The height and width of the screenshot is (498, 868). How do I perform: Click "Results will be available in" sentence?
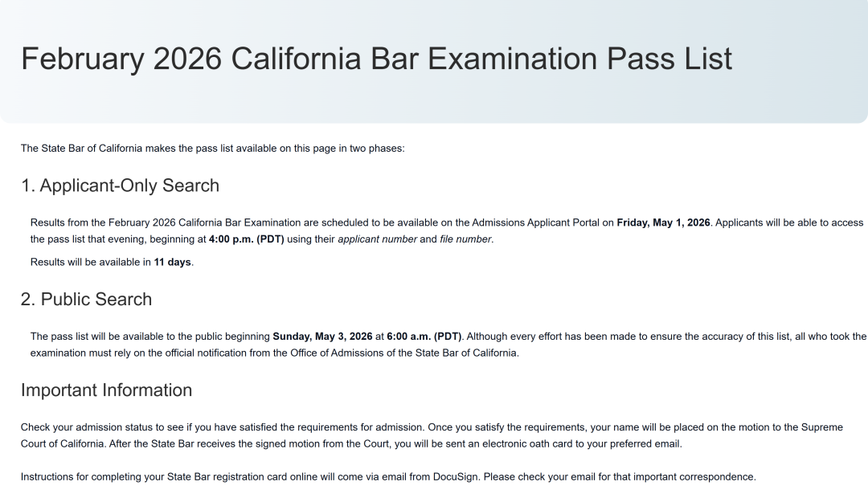91,262
